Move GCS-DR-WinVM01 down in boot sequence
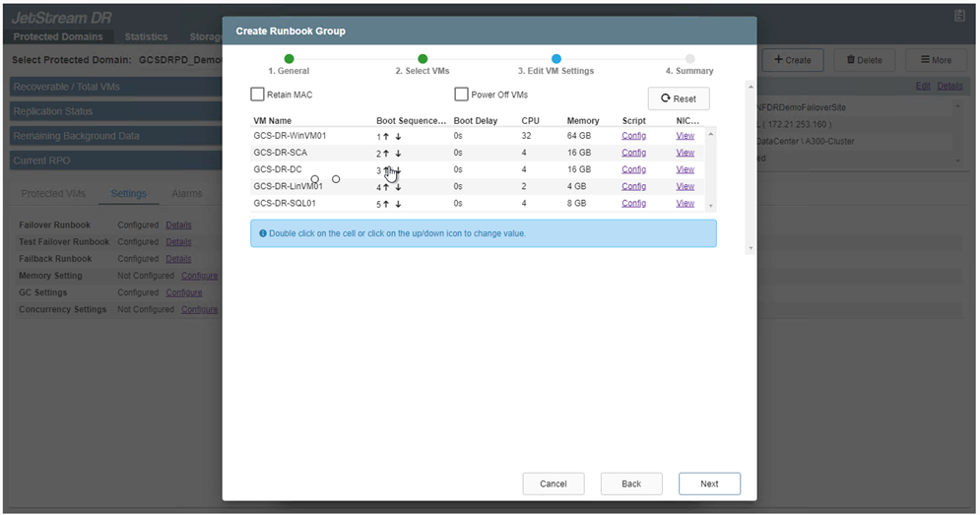This screenshot has width=980, height=515. click(398, 137)
